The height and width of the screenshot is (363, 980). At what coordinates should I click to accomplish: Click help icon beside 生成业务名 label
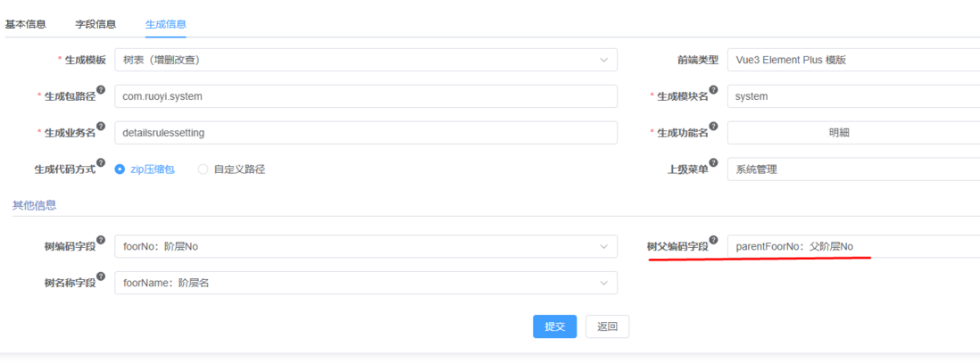[x=101, y=127]
